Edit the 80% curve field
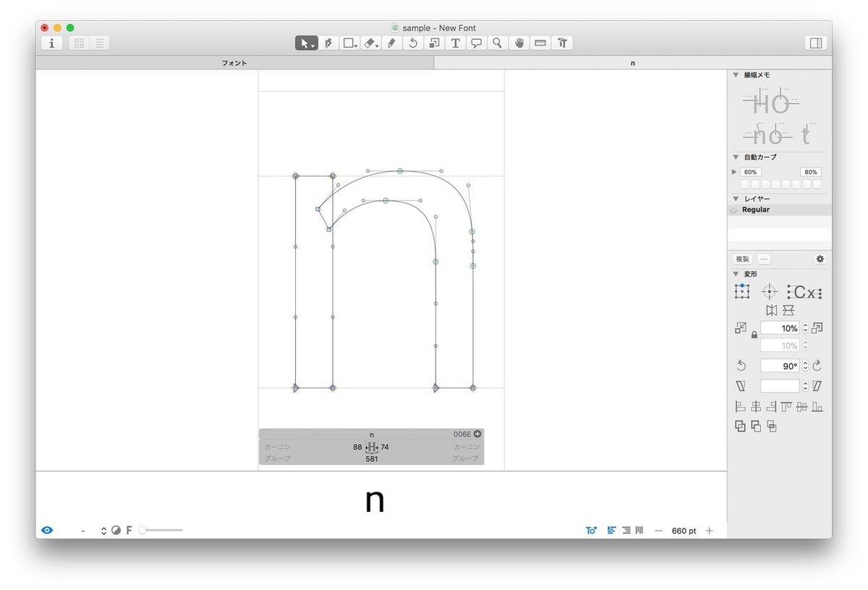Screen dimensions: 868x590 (x=811, y=172)
